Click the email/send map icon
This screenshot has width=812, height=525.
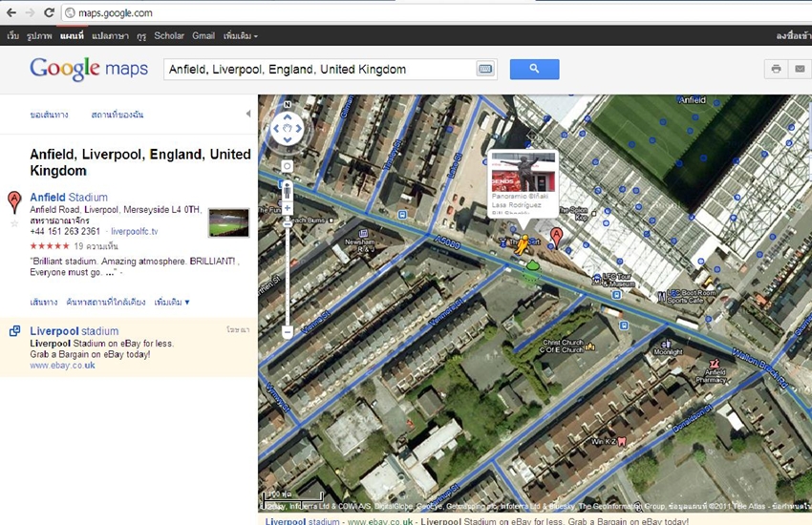pos(800,70)
